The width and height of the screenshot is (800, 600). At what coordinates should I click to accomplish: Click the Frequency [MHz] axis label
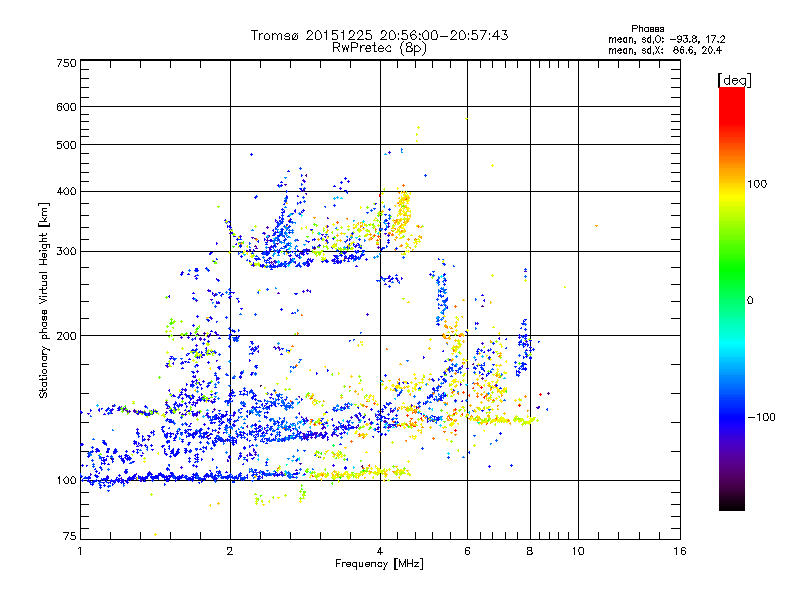pos(379,564)
